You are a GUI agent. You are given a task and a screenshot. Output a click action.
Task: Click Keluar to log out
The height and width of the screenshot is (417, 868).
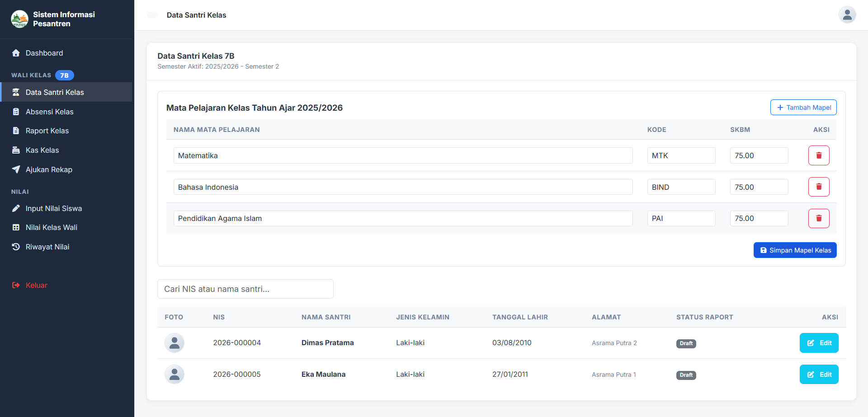pyautogui.click(x=66, y=285)
